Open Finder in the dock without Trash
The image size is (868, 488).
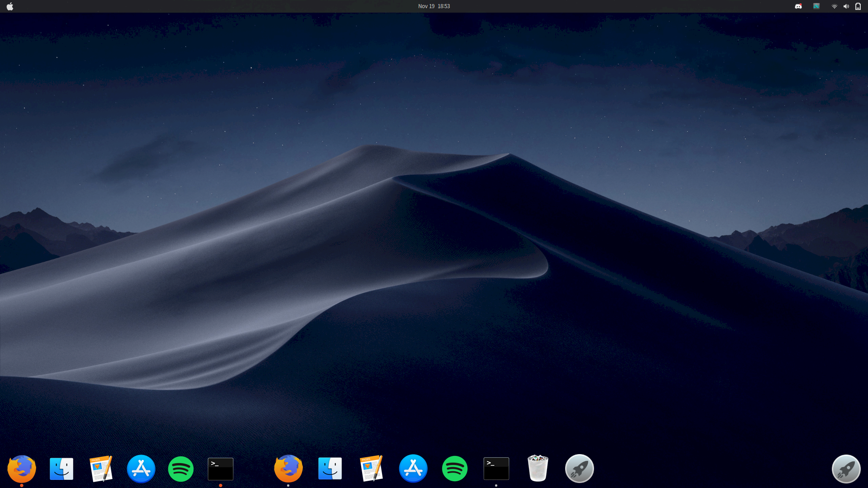pos(61,469)
